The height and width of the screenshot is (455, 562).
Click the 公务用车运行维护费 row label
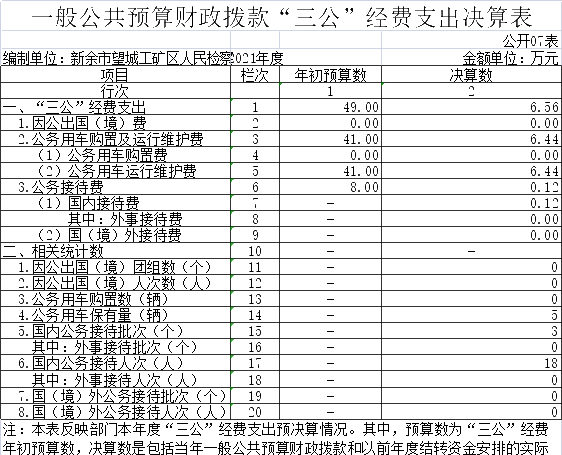click(x=115, y=171)
